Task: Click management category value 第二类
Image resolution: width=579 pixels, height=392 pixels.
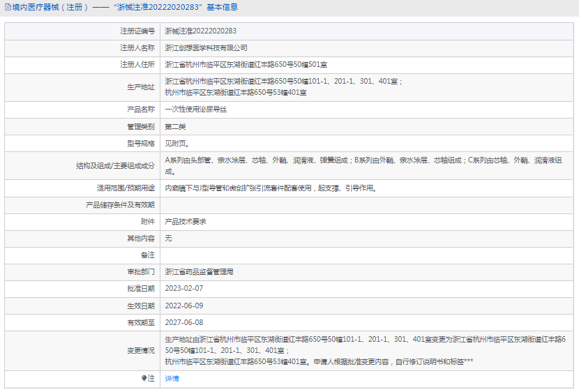Action: (x=175, y=127)
